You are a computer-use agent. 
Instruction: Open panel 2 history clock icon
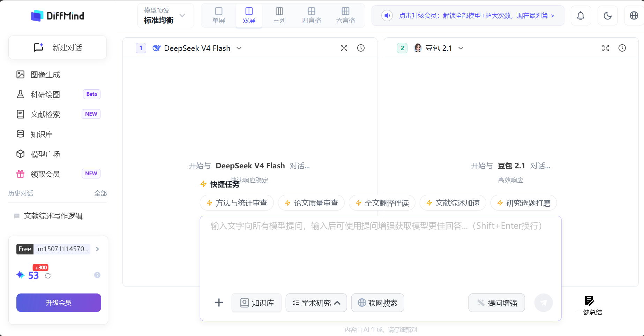point(622,48)
